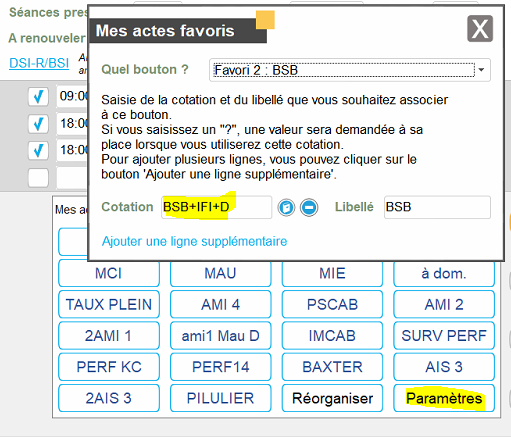Choose the TAUX PLEIN button
Image resolution: width=511 pixels, height=438 pixels.
coord(109,305)
